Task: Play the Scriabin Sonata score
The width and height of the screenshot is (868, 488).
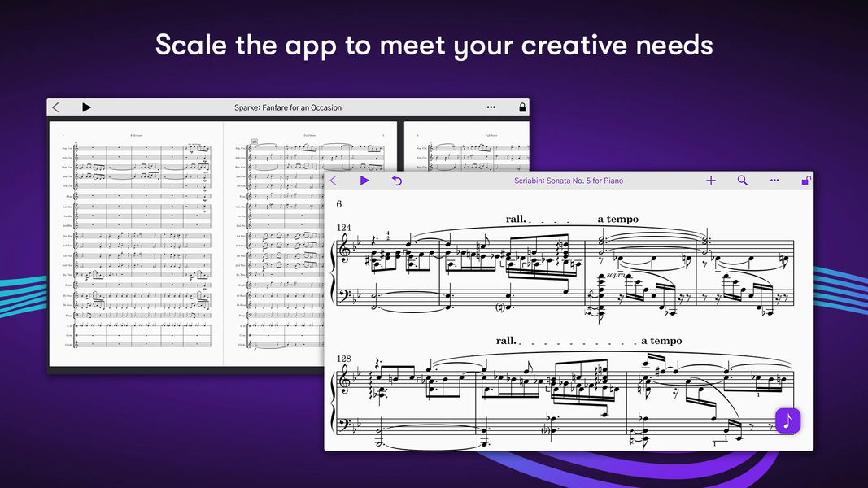Action: click(x=364, y=181)
